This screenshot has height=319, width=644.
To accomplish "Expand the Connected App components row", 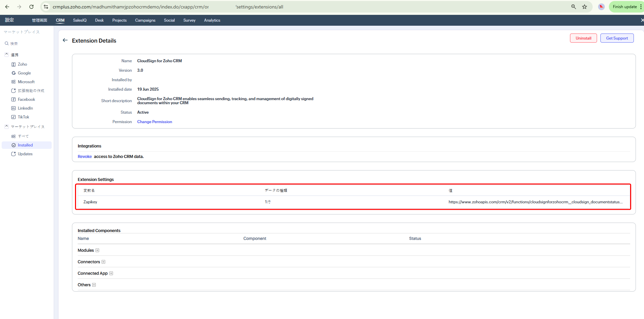I will (x=111, y=273).
